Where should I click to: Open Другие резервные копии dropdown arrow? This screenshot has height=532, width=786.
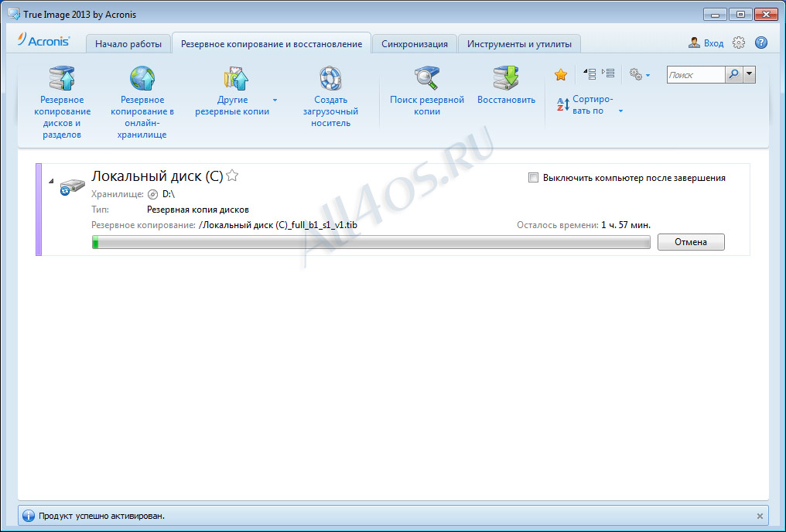[275, 101]
